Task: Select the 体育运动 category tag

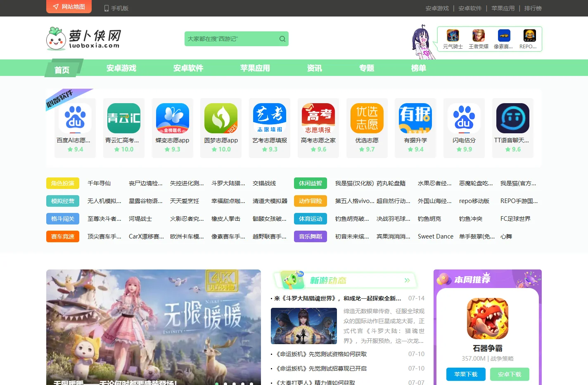Action: (x=311, y=219)
